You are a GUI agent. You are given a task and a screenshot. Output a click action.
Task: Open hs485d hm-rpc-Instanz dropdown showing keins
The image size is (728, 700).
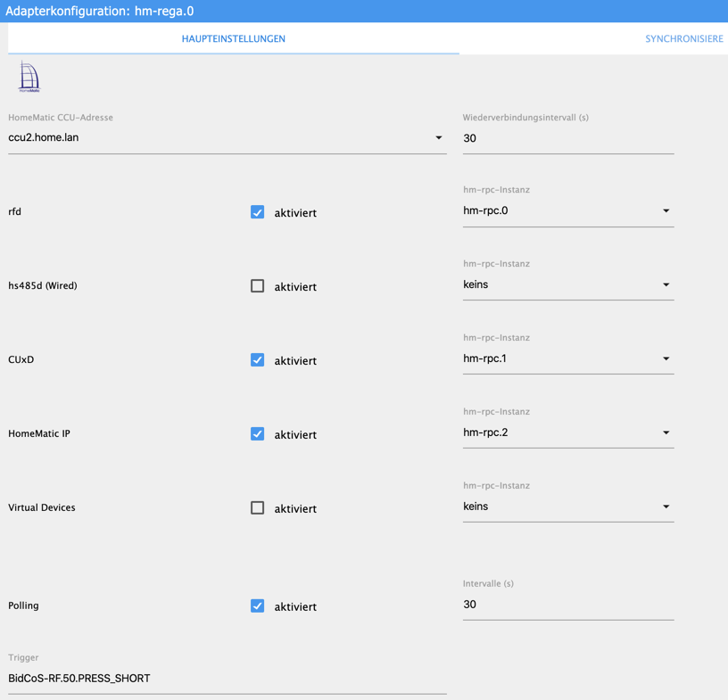coord(568,284)
